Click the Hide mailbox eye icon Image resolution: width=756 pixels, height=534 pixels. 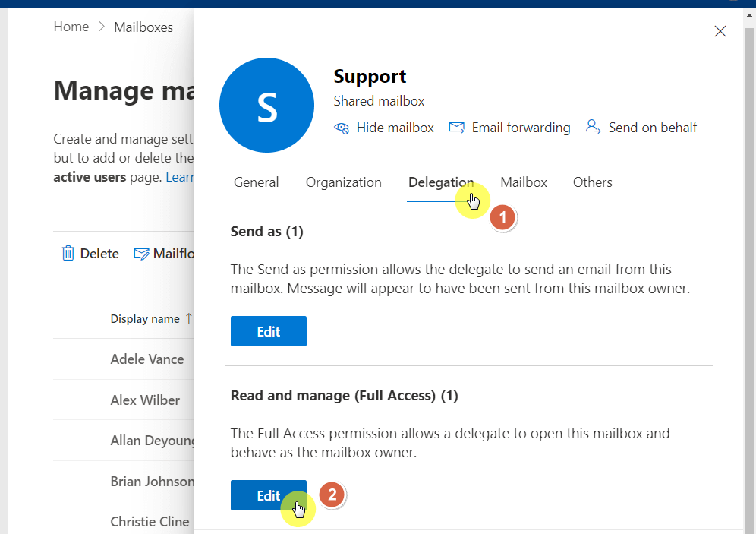pos(342,128)
